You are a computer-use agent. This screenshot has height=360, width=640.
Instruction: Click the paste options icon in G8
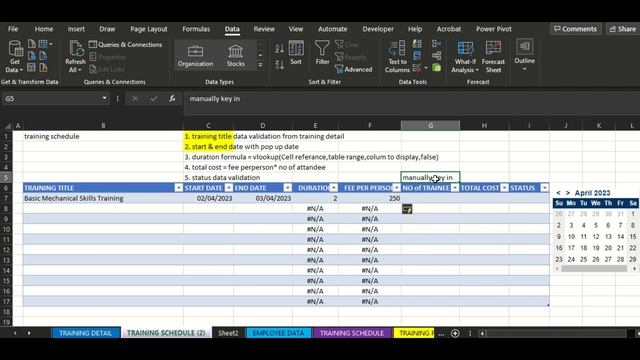click(407, 209)
